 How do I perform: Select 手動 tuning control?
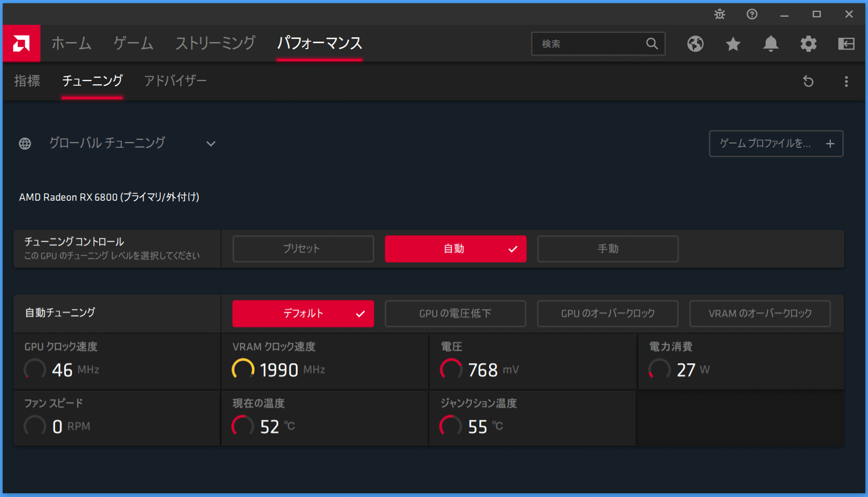(608, 249)
